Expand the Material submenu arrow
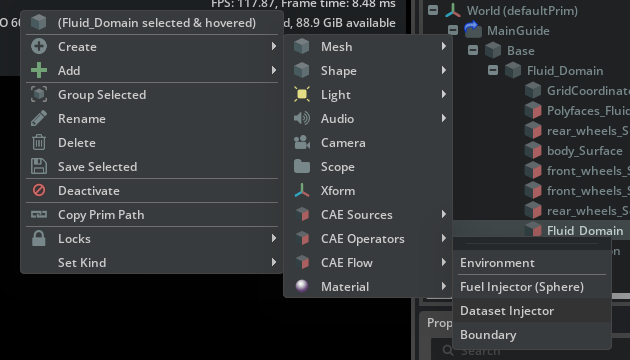This screenshot has width=630, height=360. click(444, 286)
